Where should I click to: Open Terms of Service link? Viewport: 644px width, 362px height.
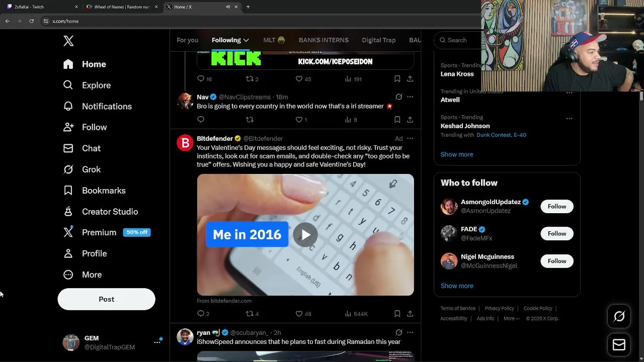458,309
